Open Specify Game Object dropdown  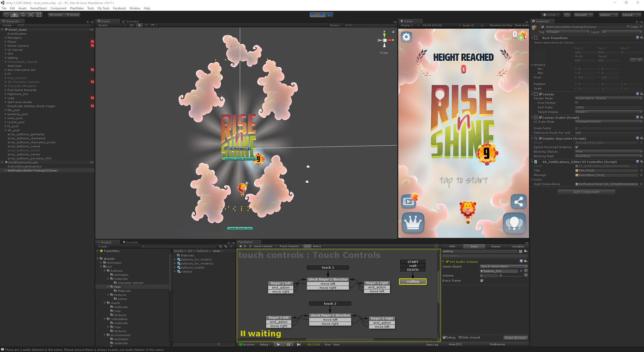(504, 267)
